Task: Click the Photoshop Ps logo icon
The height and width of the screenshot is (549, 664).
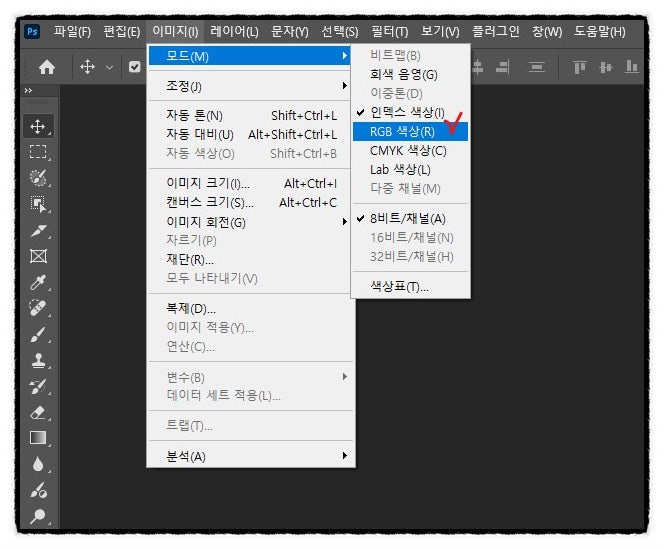Action: [x=32, y=31]
